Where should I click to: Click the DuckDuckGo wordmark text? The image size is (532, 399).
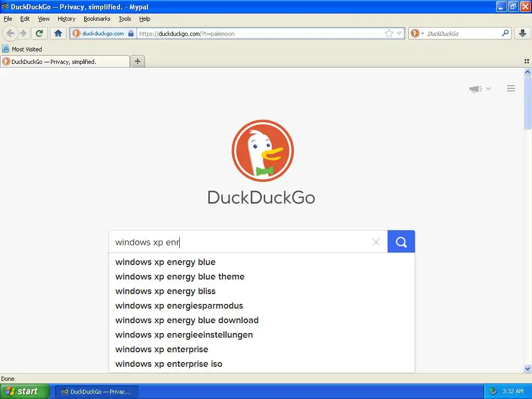[x=261, y=197]
